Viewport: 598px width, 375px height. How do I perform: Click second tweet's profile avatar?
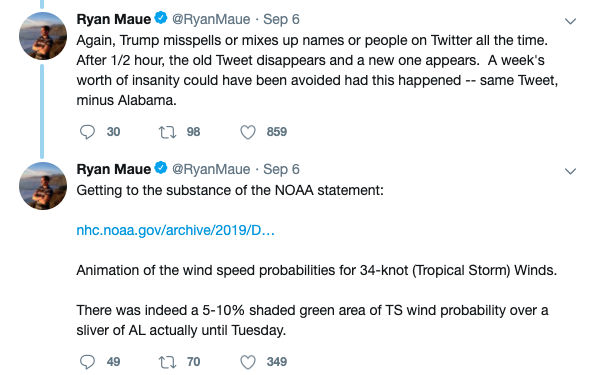pos(43,186)
